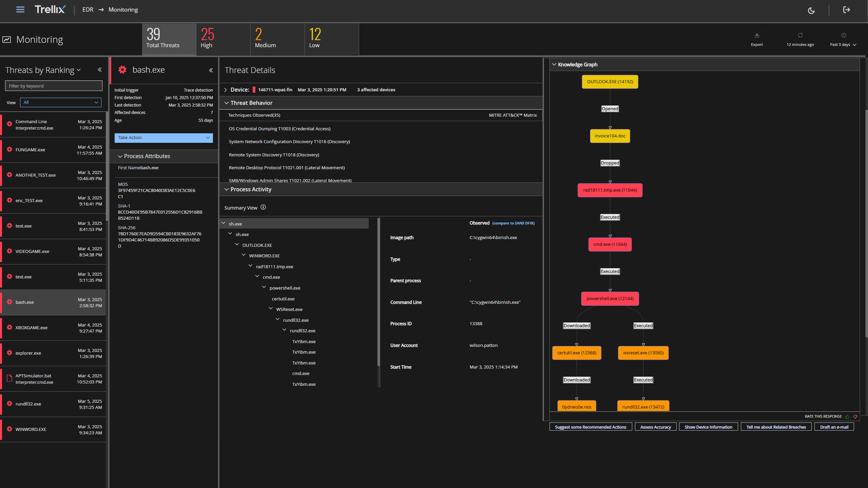Image resolution: width=868 pixels, height=488 pixels.
Task: Collapse the Process Attributes section
Action: click(x=120, y=156)
